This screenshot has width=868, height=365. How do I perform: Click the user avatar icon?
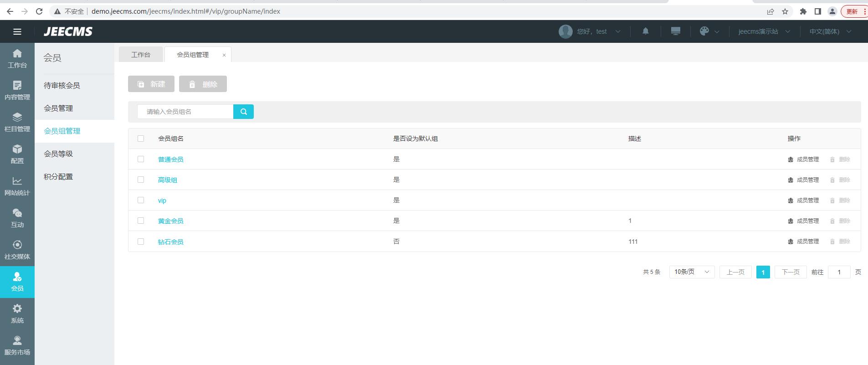click(565, 31)
